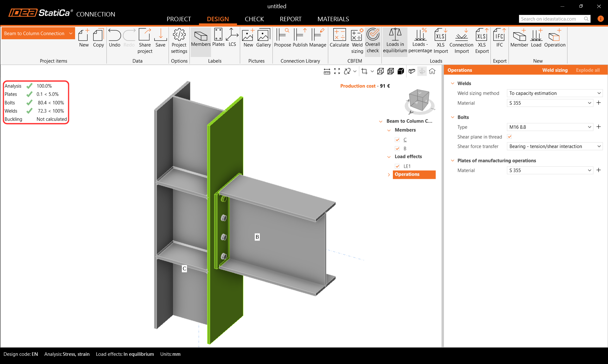The width and height of the screenshot is (608, 364).
Task: Switch to solid view mode
Action: click(401, 72)
